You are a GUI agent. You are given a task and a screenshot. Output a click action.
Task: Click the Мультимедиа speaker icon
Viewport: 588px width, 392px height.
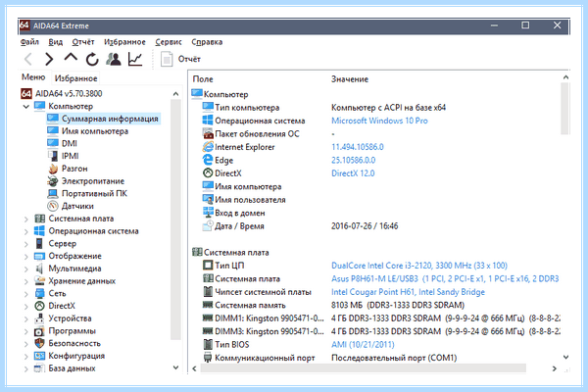tap(39, 269)
